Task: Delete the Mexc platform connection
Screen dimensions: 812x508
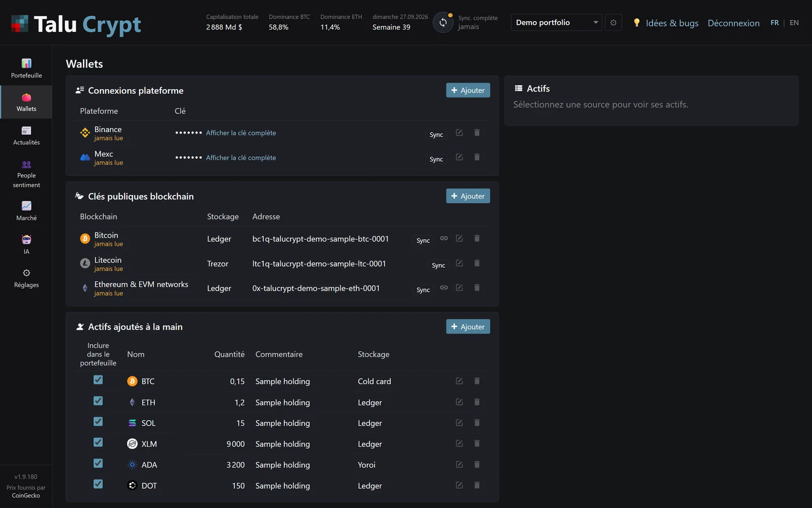Action: [x=477, y=157]
